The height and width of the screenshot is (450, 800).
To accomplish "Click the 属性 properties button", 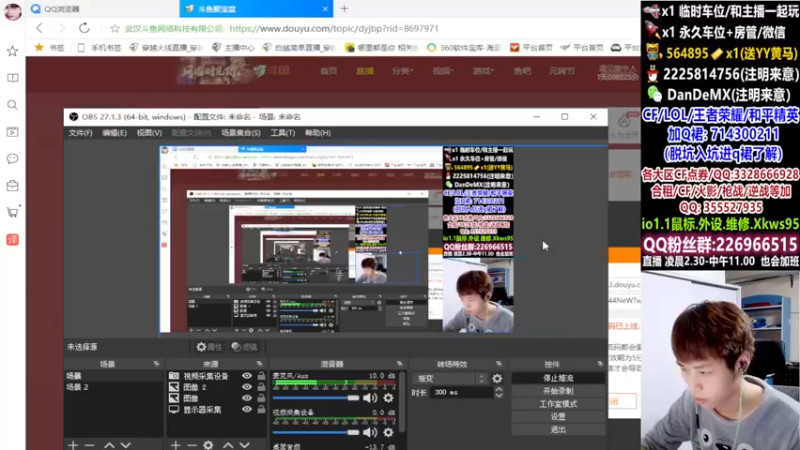I will click(x=209, y=347).
